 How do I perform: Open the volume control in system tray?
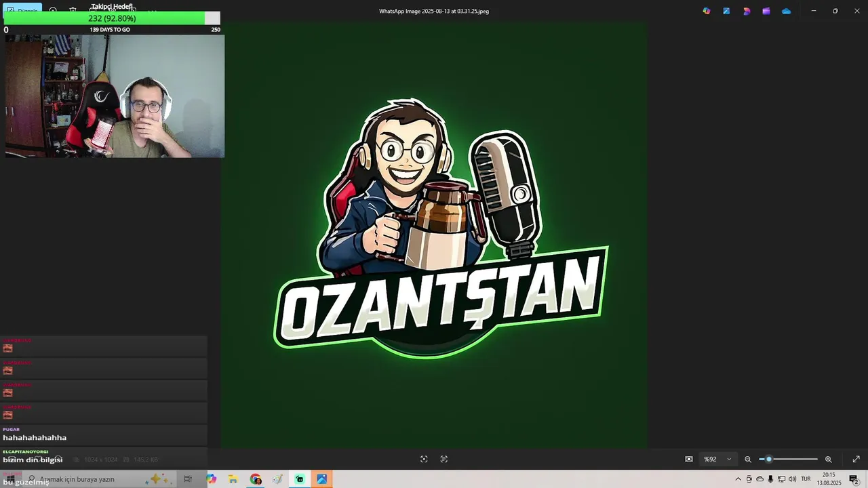[x=792, y=479]
